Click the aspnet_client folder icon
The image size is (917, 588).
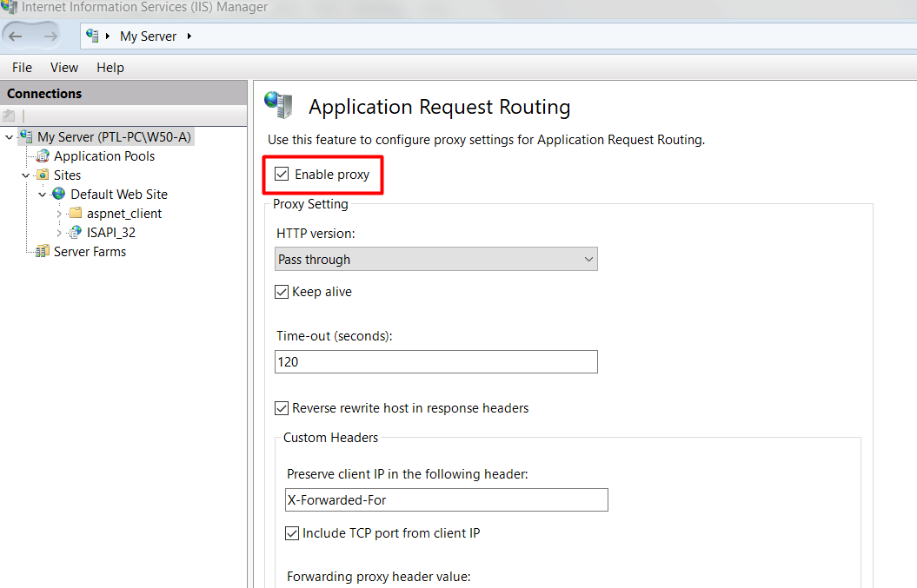(x=76, y=213)
